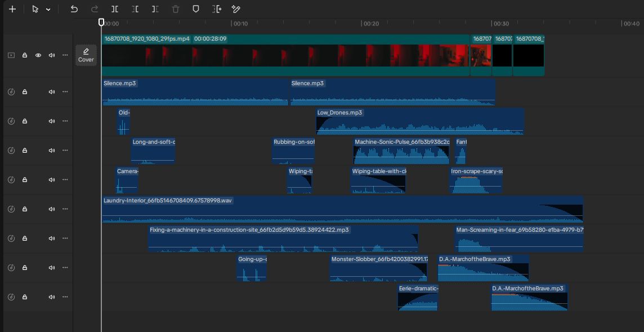This screenshot has width=644, height=332.
Task: Open more options for Laundry-Interior track
Action: point(65,209)
